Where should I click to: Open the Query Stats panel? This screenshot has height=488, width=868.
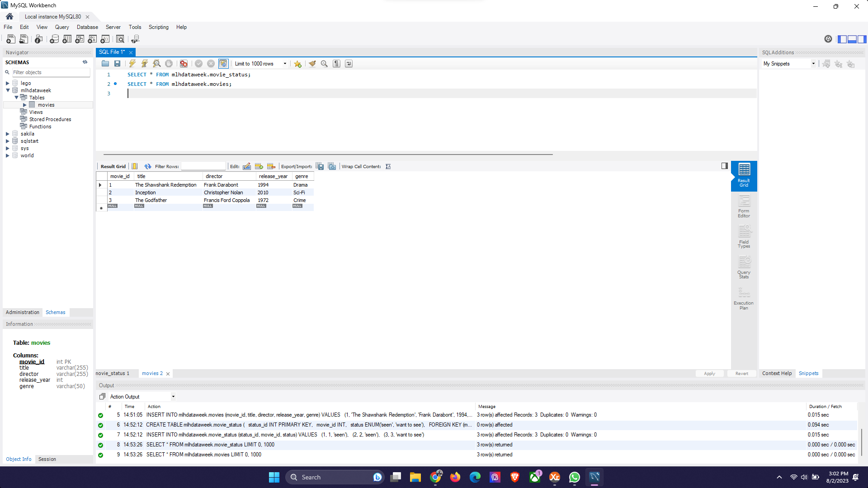(744, 267)
